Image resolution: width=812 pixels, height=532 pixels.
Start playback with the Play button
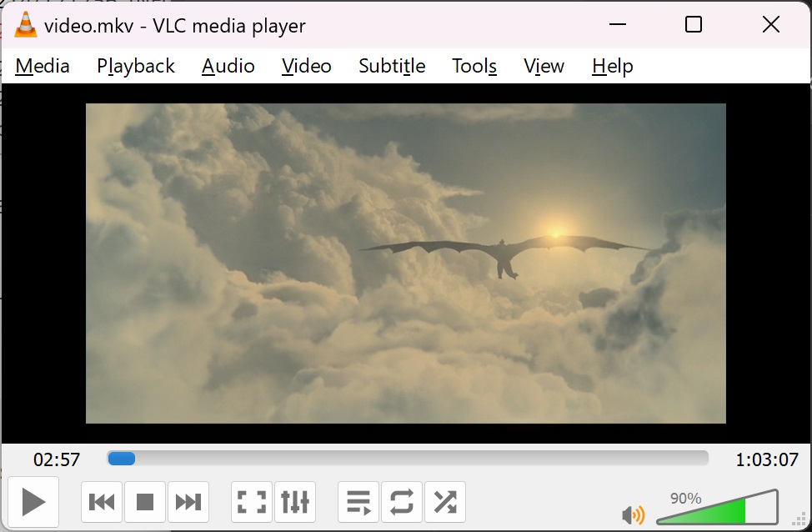tap(33, 502)
